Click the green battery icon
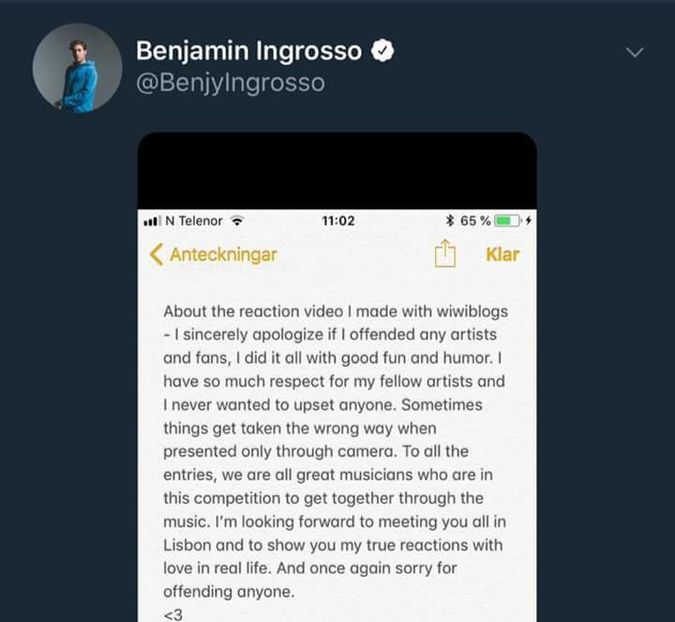This screenshot has height=622, width=675. [x=507, y=221]
